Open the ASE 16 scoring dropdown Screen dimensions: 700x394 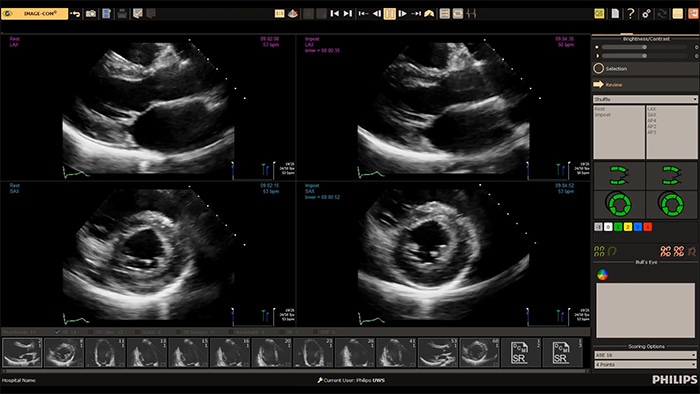click(x=645, y=355)
